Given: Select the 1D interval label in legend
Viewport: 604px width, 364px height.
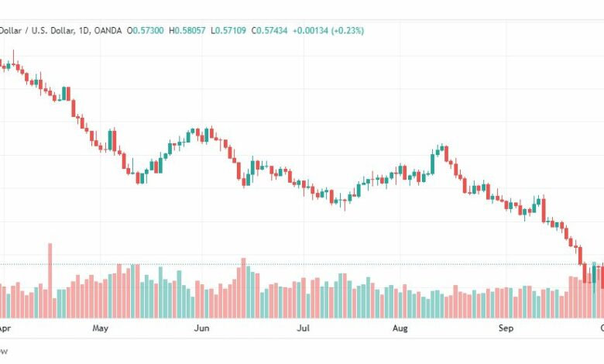Looking at the screenshot, I should click(x=84, y=30).
